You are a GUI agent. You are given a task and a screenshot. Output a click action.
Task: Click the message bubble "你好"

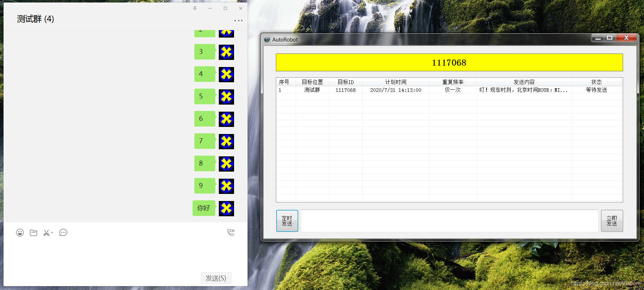[204, 208]
